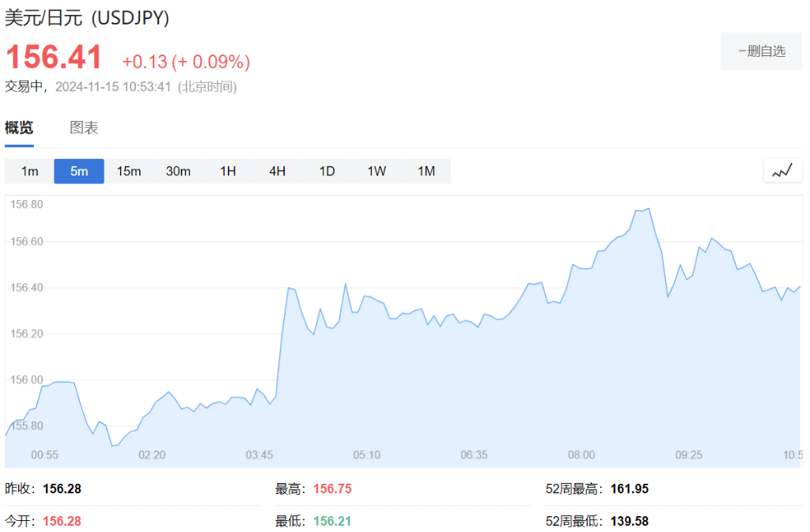Switch chart to 1H interval
The width and height of the screenshot is (810, 532).
pyautogui.click(x=227, y=171)
